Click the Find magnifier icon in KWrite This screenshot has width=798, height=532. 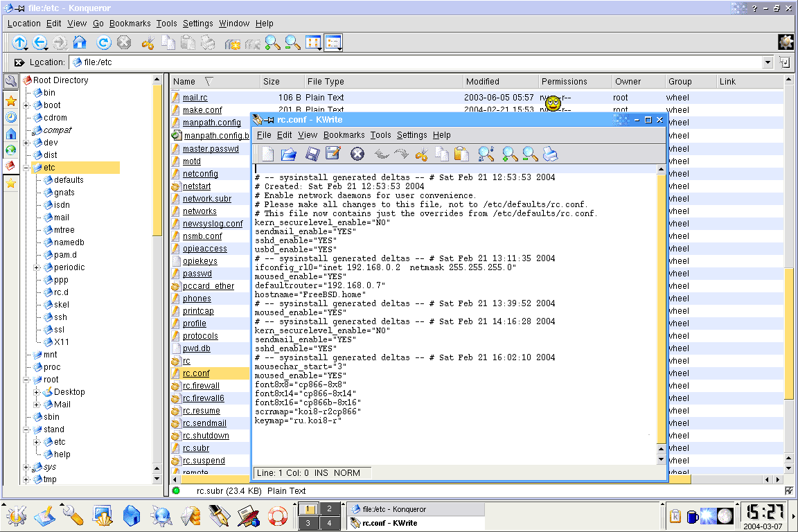(486, 154)
